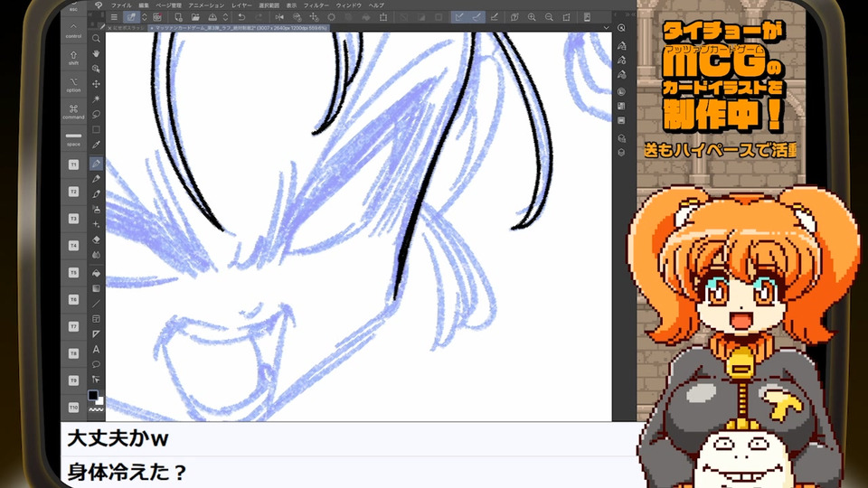
Task: Close the first canvas tab
Action: (x=109, y=28)
